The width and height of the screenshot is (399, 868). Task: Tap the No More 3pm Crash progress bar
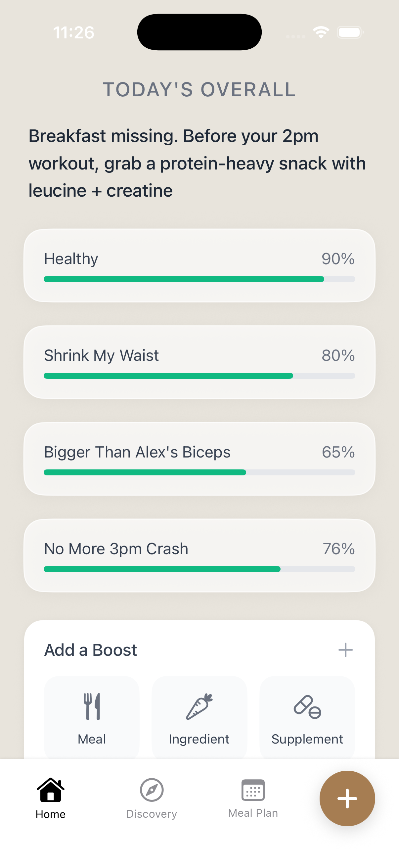point(199,569)
